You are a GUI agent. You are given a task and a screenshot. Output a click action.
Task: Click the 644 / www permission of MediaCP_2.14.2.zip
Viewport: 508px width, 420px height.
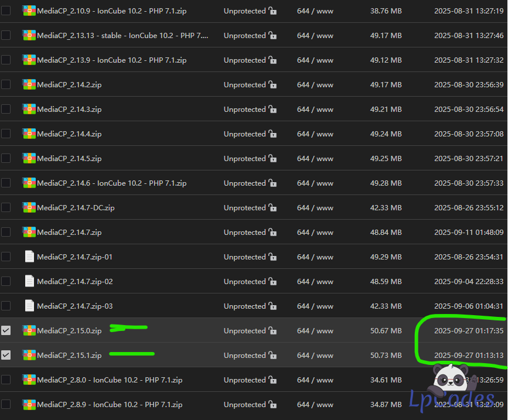click(x=315, y=85)
